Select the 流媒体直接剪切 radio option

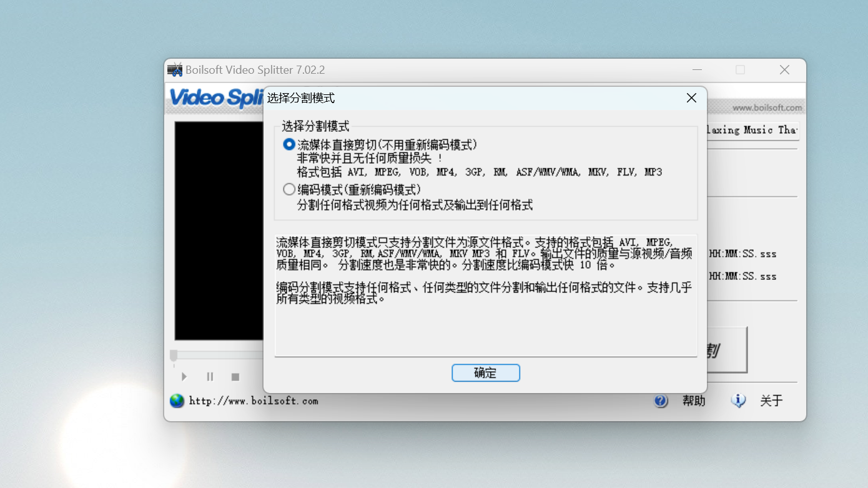[x=289, y=144]
